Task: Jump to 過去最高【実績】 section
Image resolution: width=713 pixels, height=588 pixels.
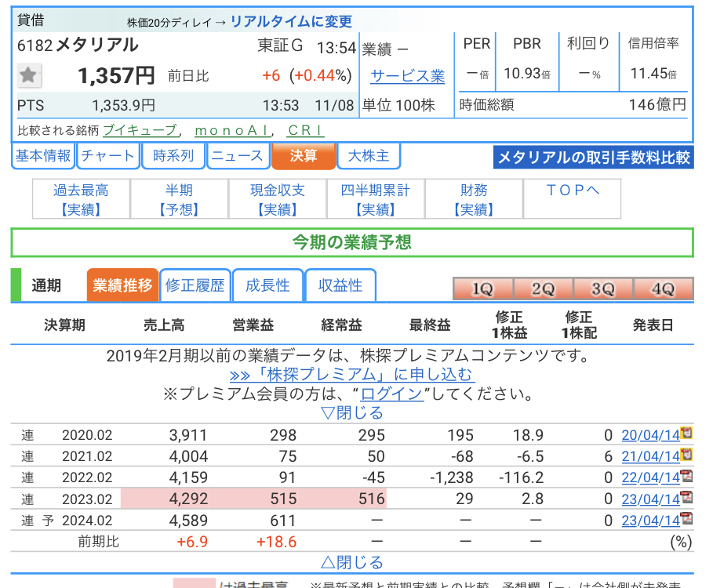Action: 81,199
